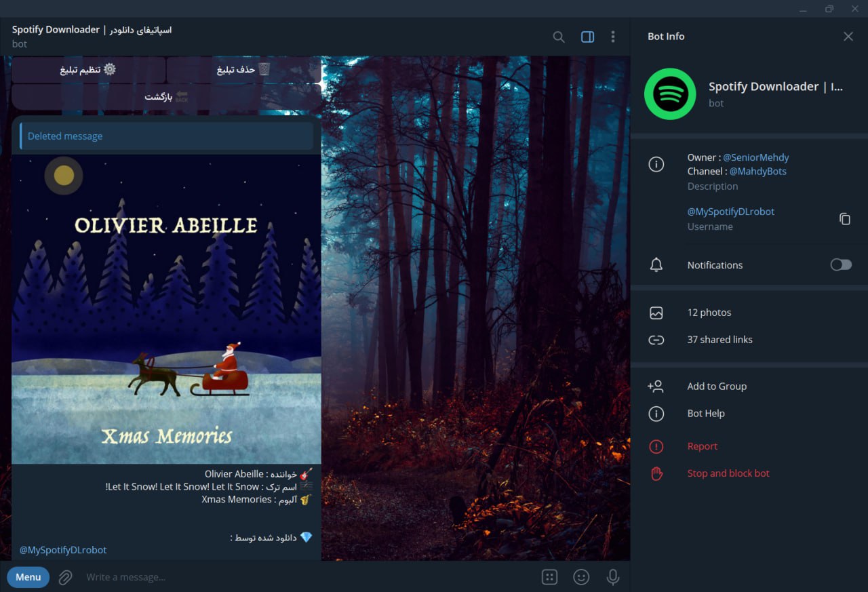Open the Spotify bot profile picture

[670, 94]
